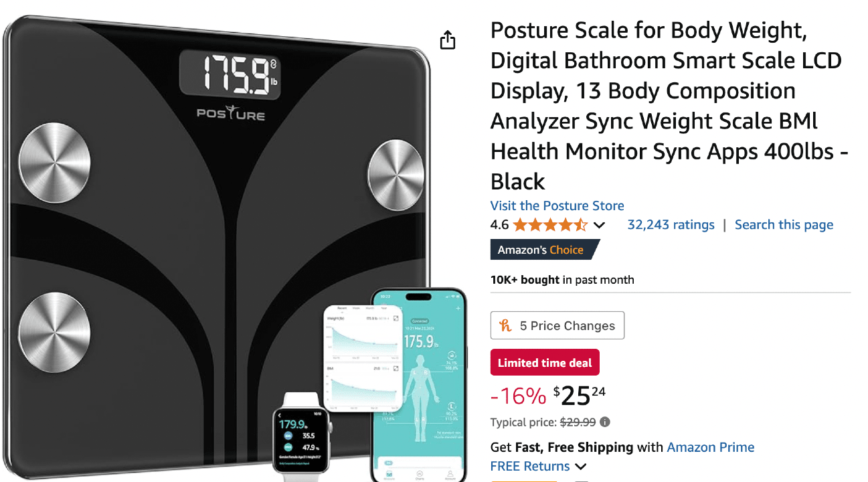This screenshot has width=868, height=482.
Task: Visit the Posture Store link
Action: 557,206
